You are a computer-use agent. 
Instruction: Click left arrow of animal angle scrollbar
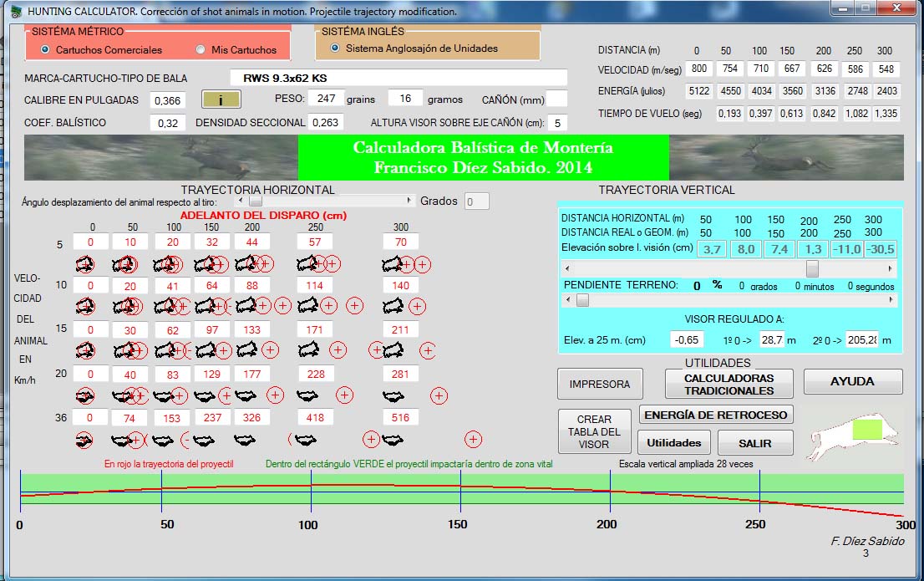pyautogui.click(x=241, y=201)
